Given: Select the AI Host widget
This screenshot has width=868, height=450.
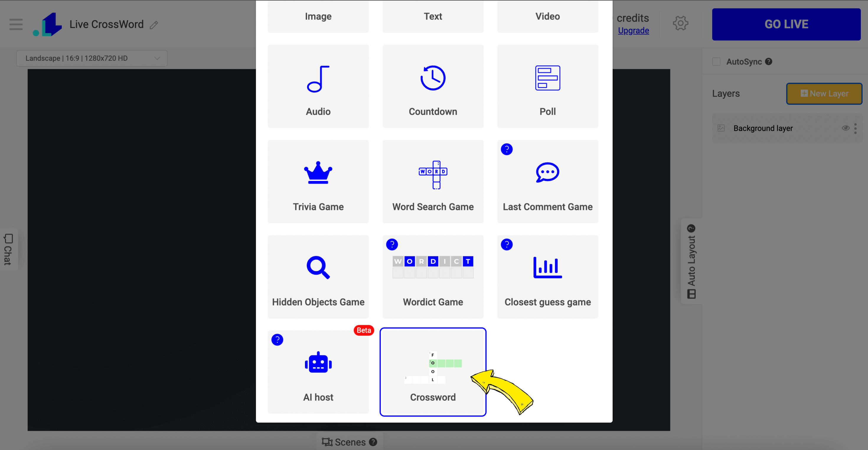Looking at the screenshot, I should coord(318,372).
